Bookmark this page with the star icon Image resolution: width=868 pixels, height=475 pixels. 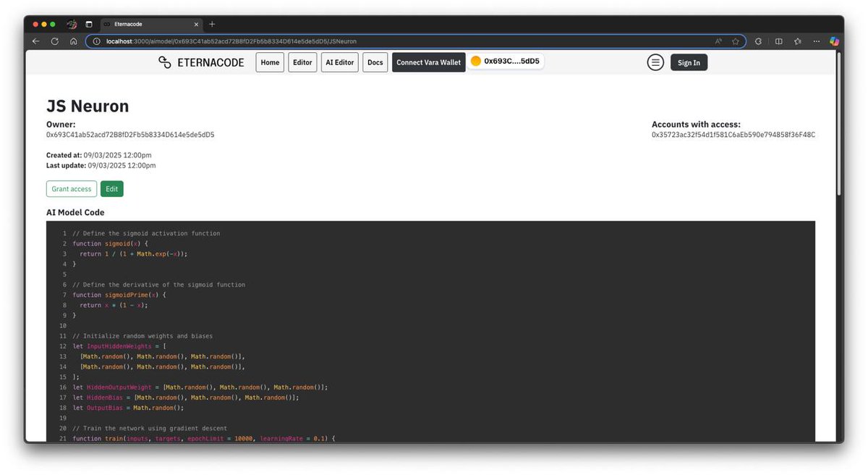(736, 41)
